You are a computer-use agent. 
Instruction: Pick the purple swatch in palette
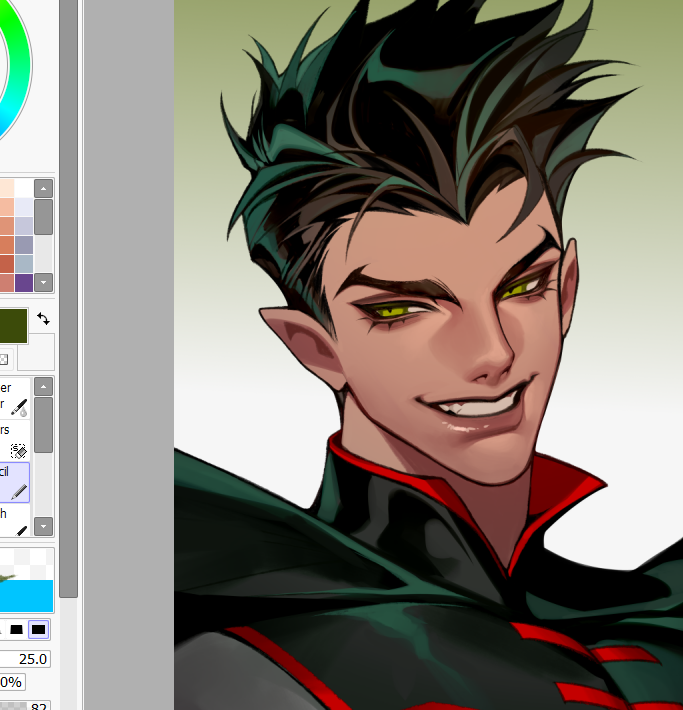[24, 283]
